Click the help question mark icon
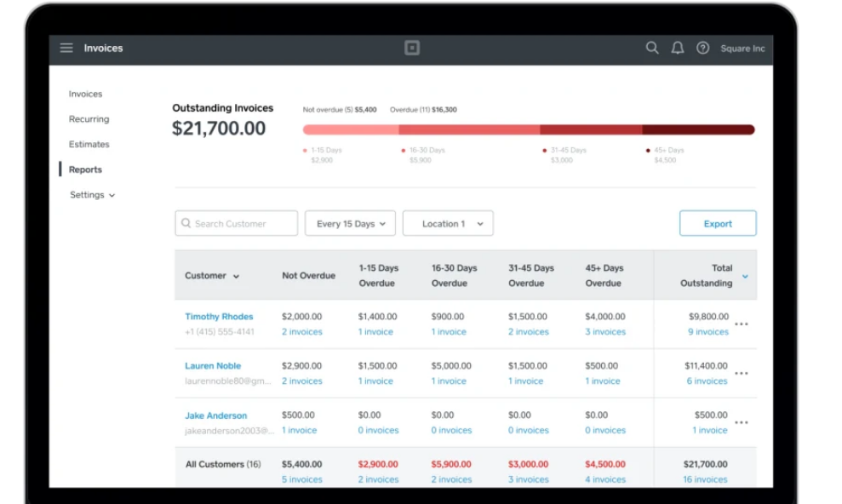The width and height of the screenshot is (842, 504). [703, 49]
